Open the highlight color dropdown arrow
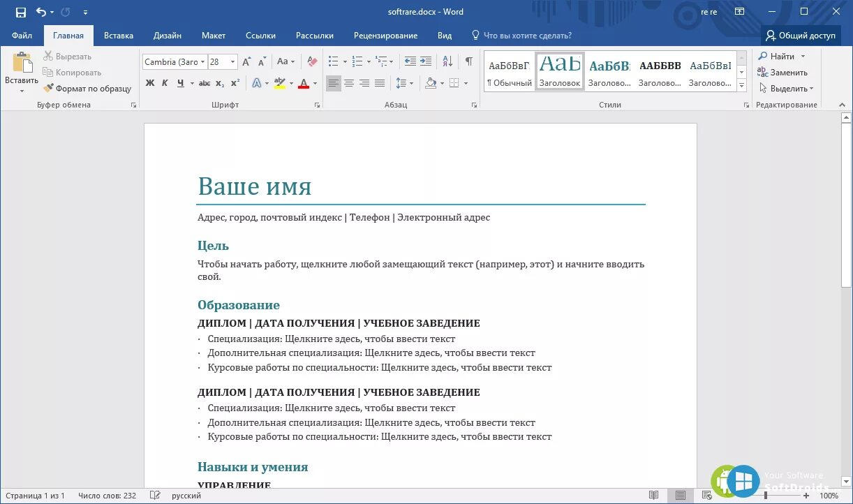Viewport: 853px width, 504px height. 290,83
